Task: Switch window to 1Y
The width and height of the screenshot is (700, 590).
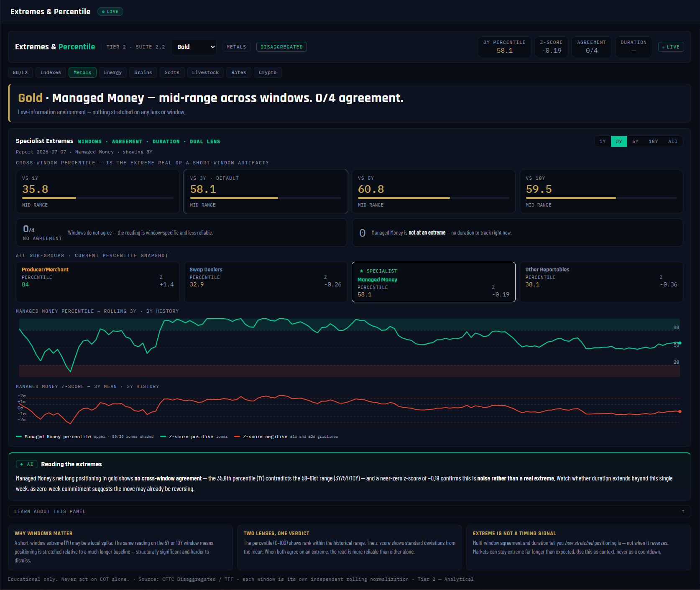Action: pyautogui.click(x=603, y=141)
